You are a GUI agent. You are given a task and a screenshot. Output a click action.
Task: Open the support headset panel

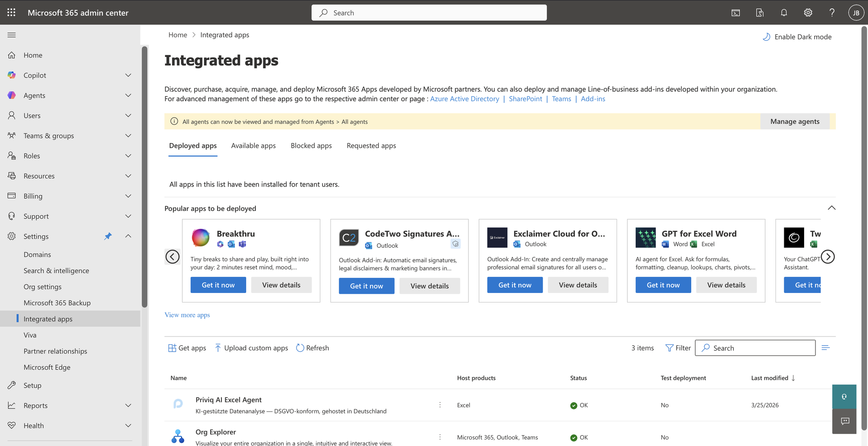point(844,396)
